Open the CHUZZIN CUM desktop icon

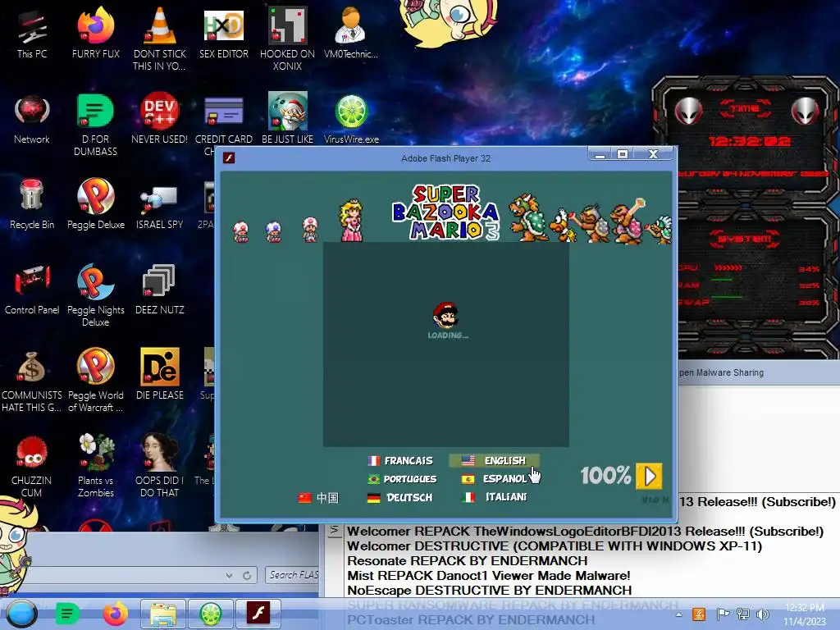coord(32,466)
